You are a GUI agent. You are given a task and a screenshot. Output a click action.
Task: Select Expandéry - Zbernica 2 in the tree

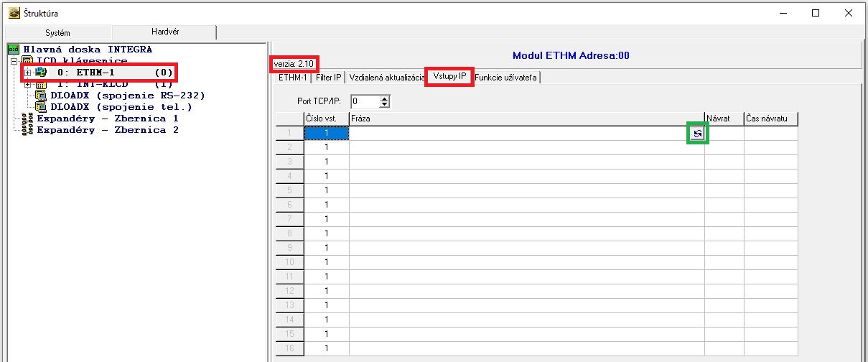coord(108,130)
